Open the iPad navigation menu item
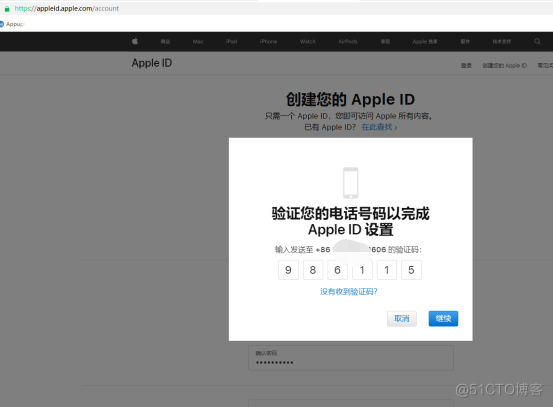 click(231, 42)
